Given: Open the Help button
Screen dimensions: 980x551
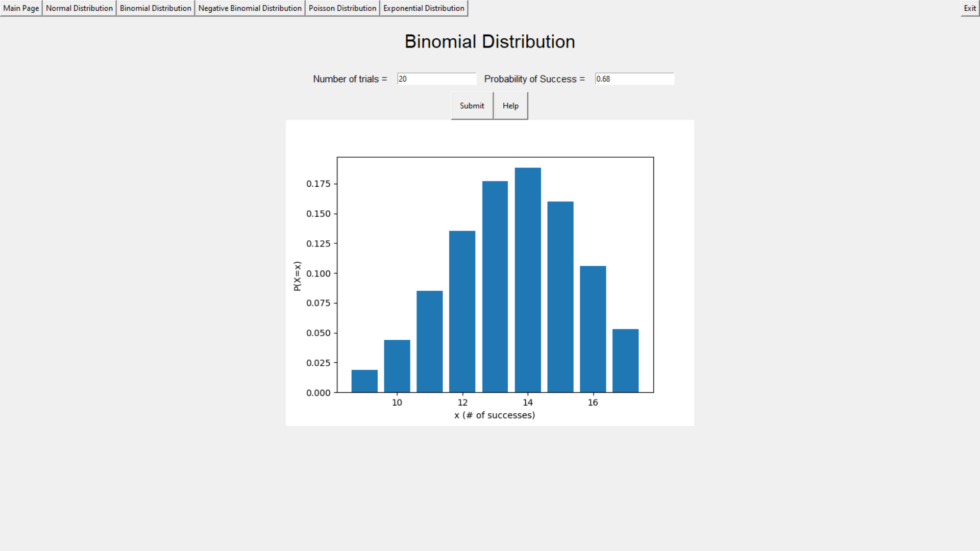Looking at the screenshot, I should (x=510, y=106).
